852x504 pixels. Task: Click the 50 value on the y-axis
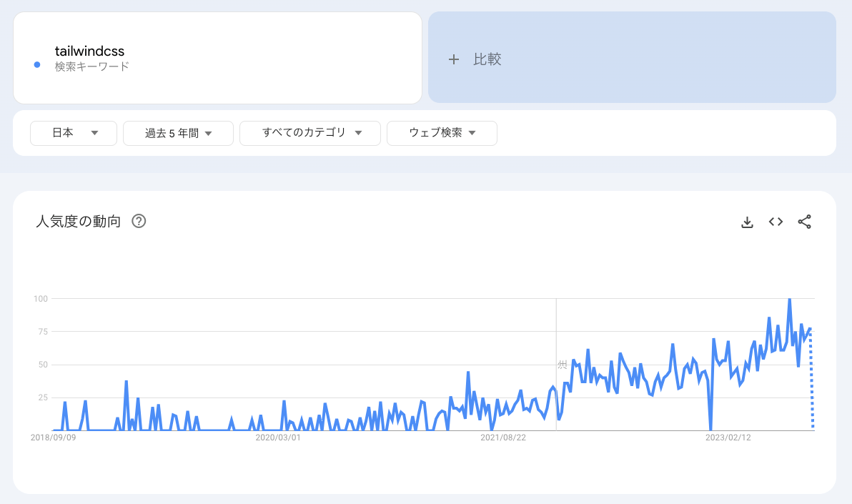tap(43, 365)
